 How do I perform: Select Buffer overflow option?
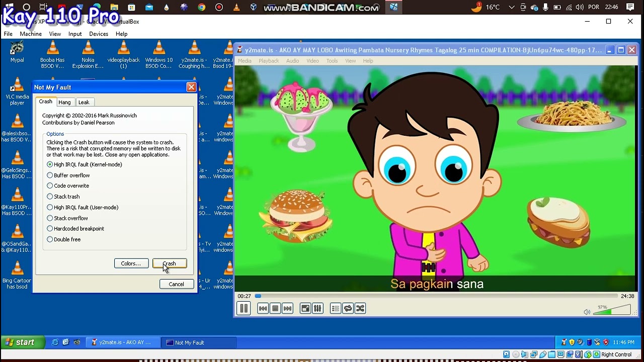tap(68, 175)
